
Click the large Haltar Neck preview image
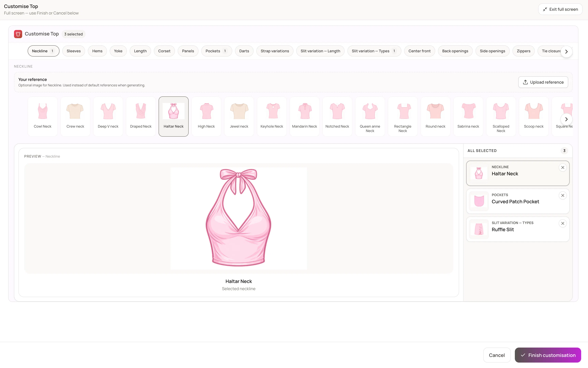click(x=238, y=218)
